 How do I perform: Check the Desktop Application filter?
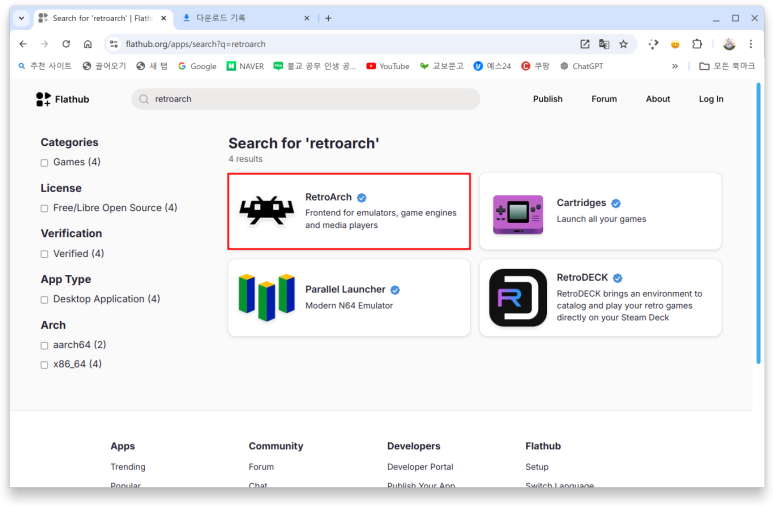click(x=44, y=300)
